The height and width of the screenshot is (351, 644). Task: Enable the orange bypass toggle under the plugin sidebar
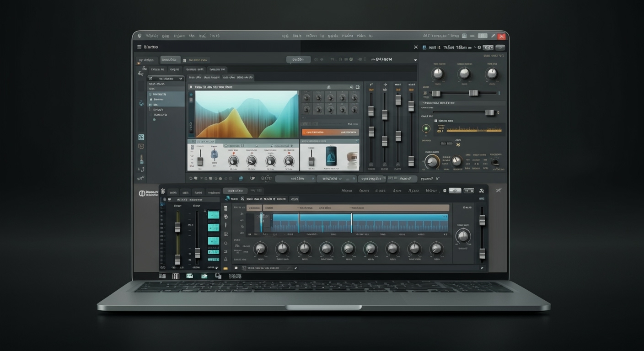(226, 269)
